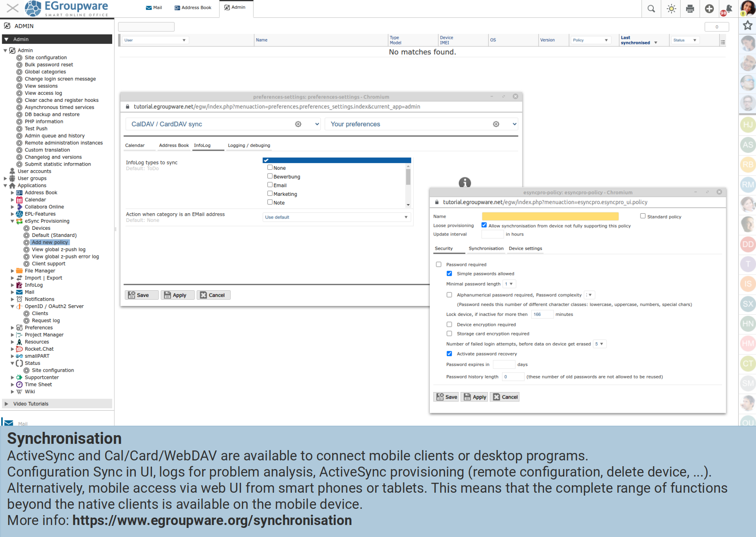Click the favorites star icon
Screen dimensions: 756x537
[x=747, y=26]
